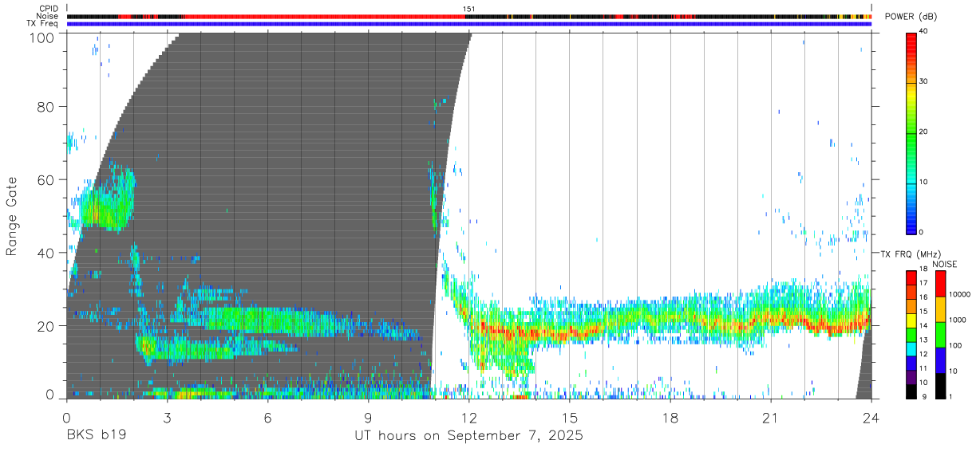Click the NOISE color bar
Image resolution: width=980 pixels, height=452 pixels.
click(941, 335)
